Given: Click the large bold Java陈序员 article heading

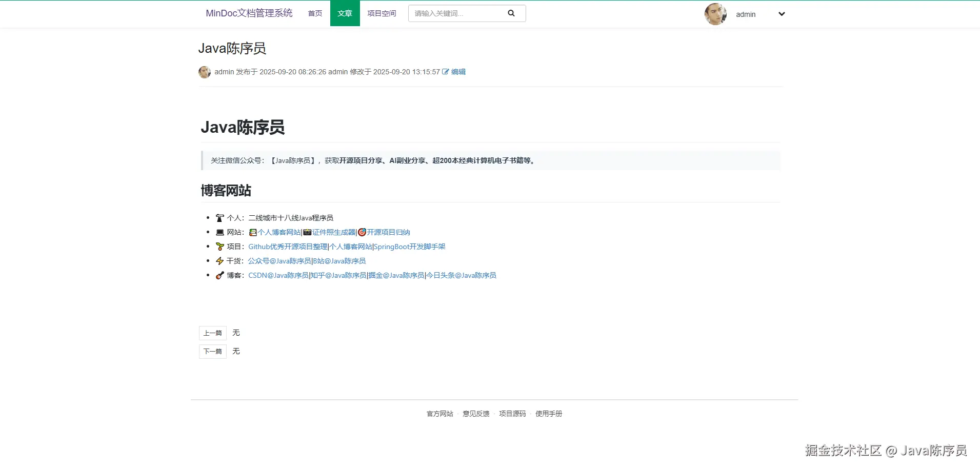Looking at the screenshot, I should coord(243,128).
